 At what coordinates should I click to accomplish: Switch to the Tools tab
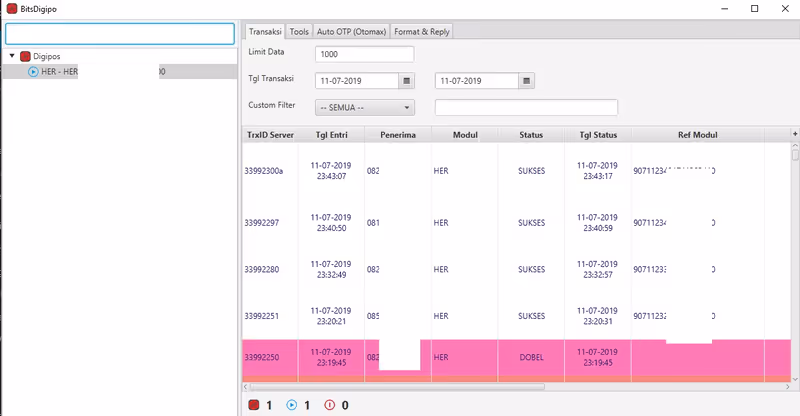(299, 32)
